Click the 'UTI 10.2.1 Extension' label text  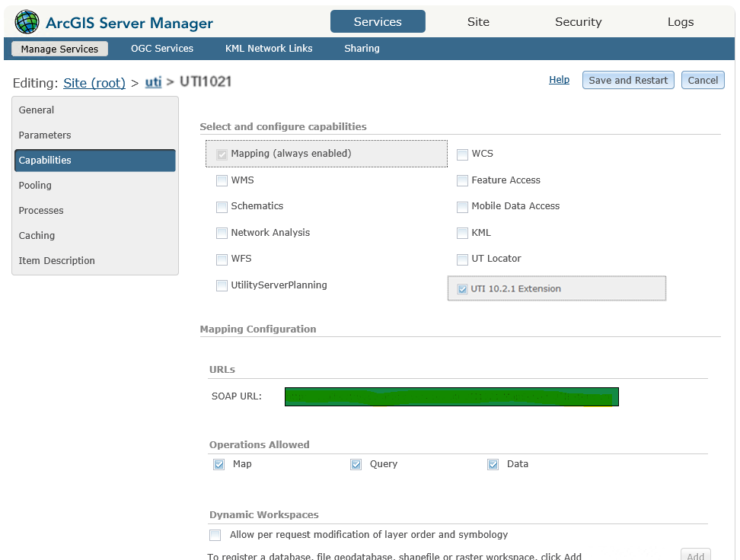[516, 288]
